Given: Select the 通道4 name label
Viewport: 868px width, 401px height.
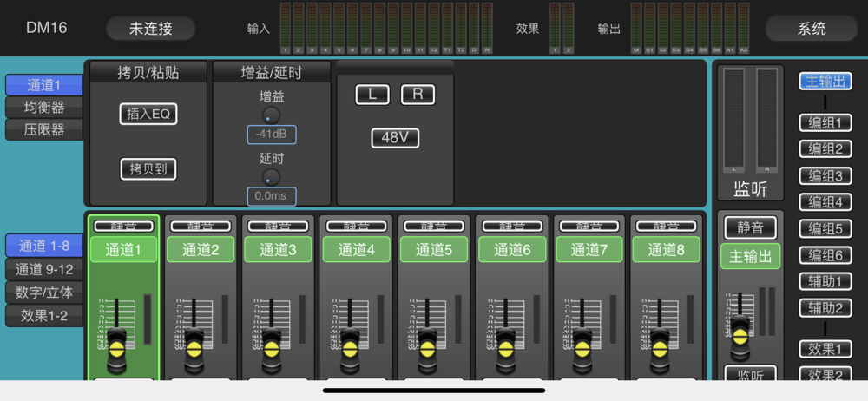Looking at the screenshot, I should coord(357,250).
